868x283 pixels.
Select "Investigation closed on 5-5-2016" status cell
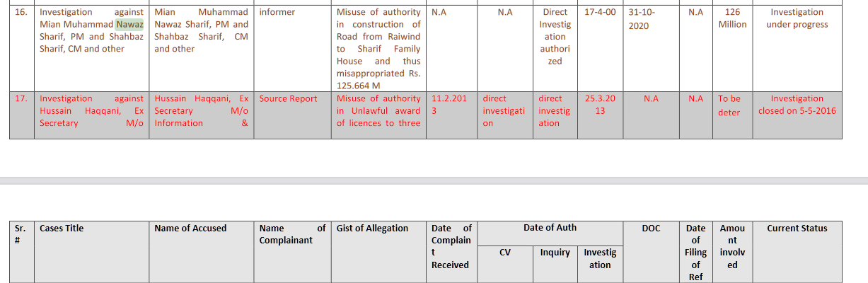(797, 115)
